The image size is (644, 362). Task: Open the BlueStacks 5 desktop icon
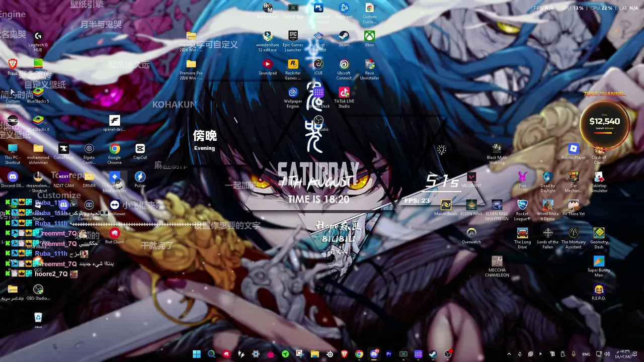click(x=38, y=95)
